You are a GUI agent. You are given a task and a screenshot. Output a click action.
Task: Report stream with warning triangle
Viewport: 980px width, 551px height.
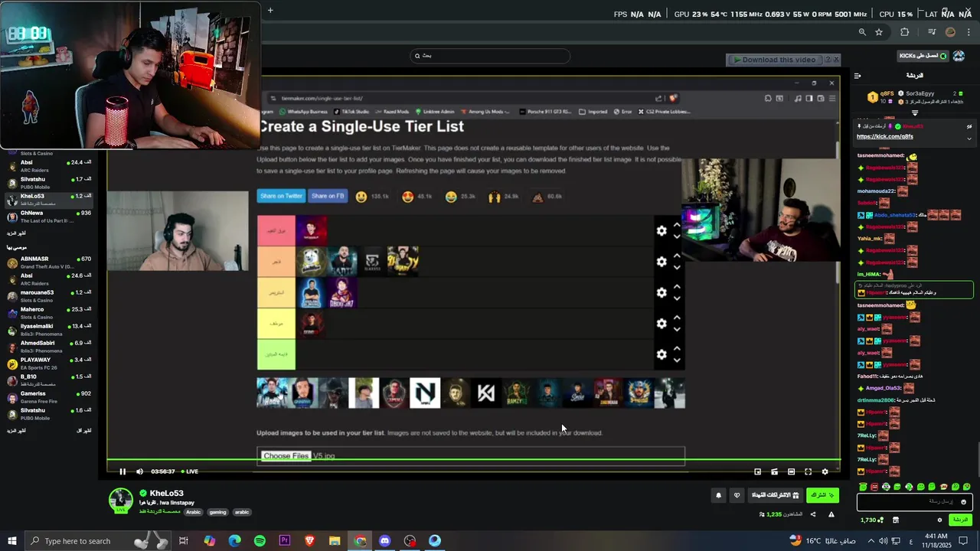(x=831, y=514)
